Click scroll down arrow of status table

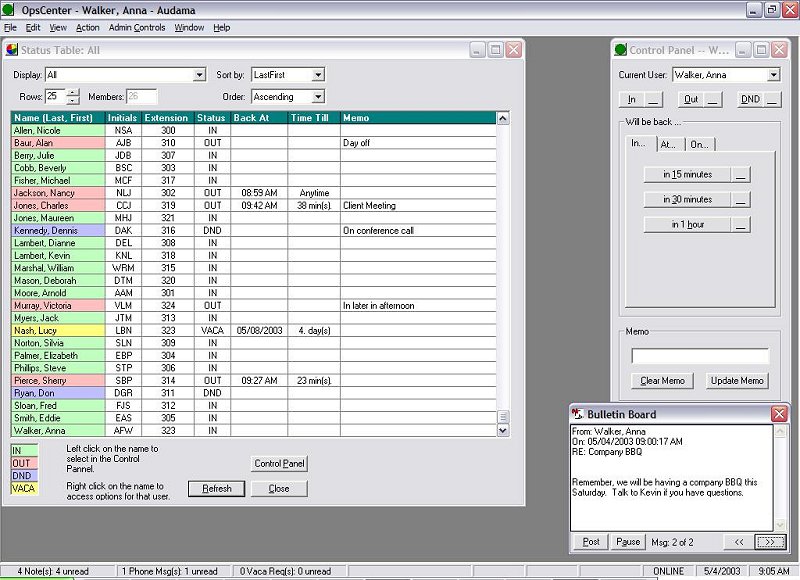[x=503, y=431]
